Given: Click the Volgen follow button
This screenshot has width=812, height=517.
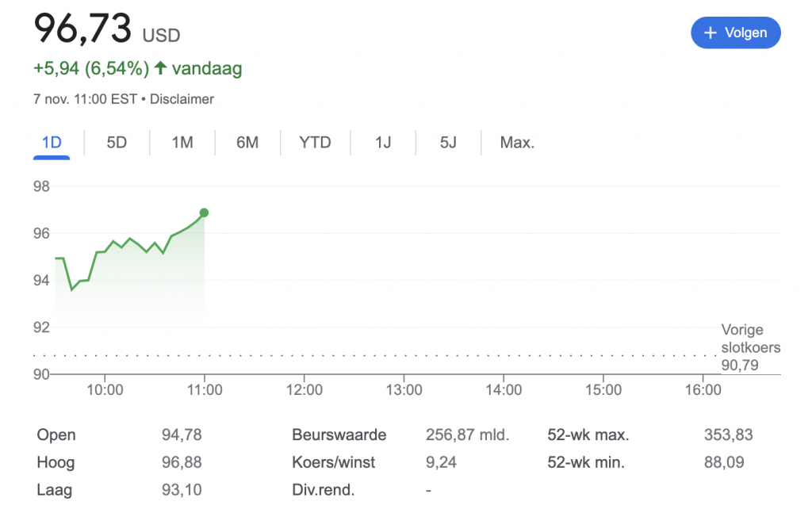Looking at the screenshot, I should (735, 33).
